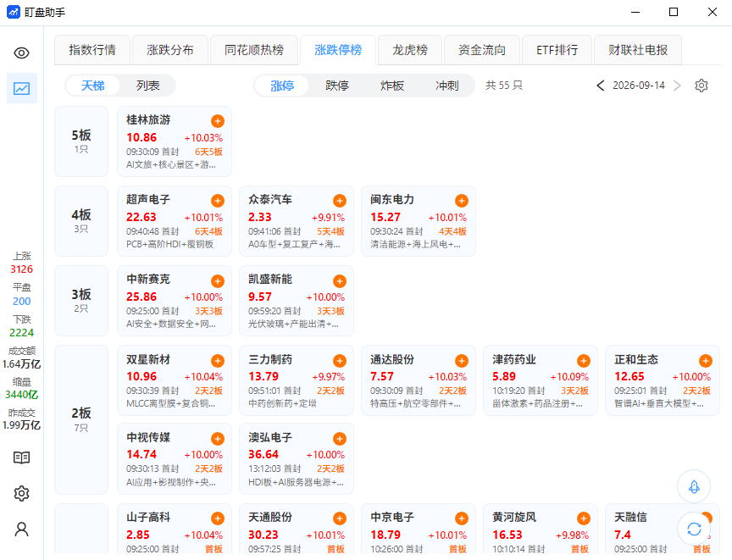Go to next date arrow
This screenshot has height=560, width=732.
pos(677,86)
